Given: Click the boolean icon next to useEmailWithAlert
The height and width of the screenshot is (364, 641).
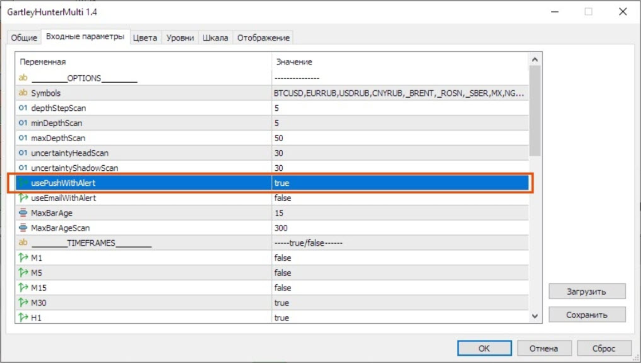Looking at the screenshot, I should tap(23, 198).
